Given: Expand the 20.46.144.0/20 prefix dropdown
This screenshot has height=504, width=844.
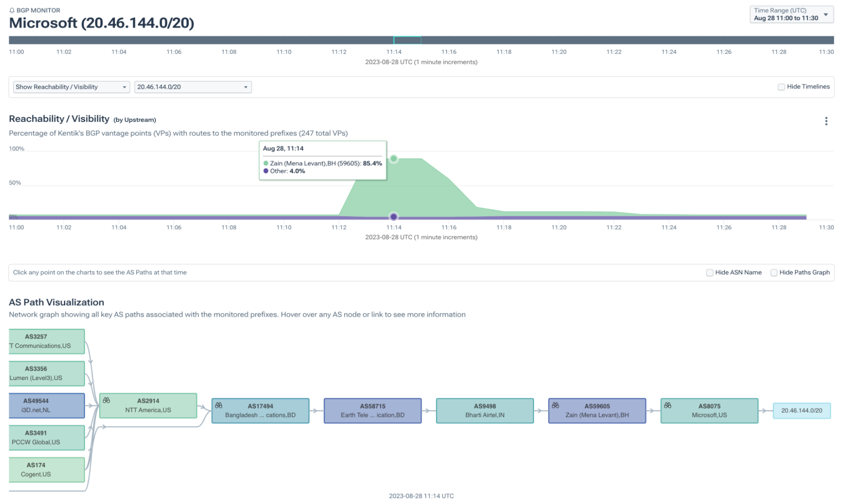Looking at the screenshot, I should (193, 87).
